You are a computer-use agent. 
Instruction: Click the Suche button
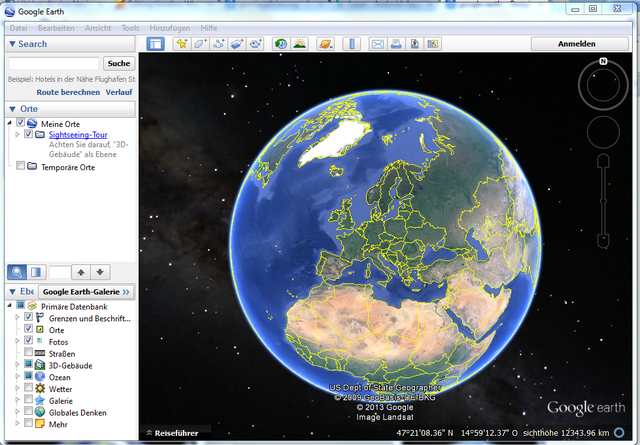coord(119,63)
